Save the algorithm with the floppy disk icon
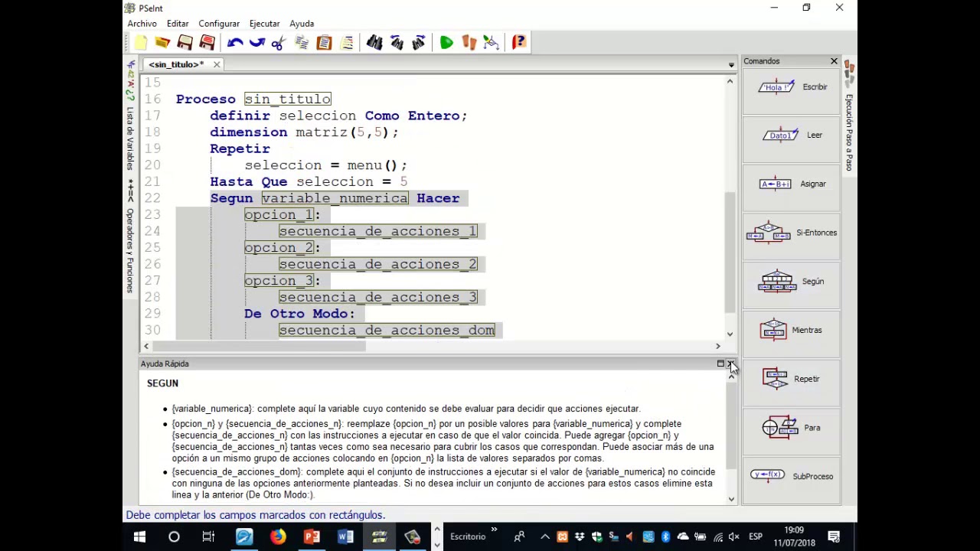The width and height of the screenshot is (980, 551). click(185, 42)
